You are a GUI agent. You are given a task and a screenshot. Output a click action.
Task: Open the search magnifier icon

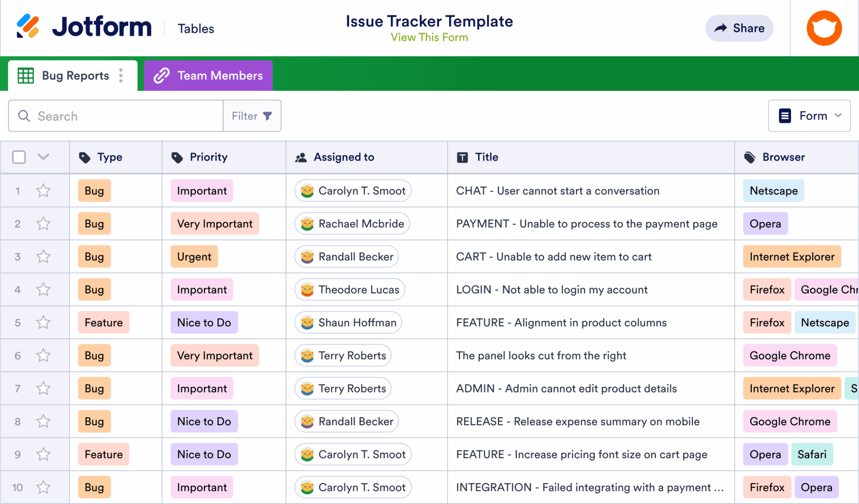tap(24, 116)
